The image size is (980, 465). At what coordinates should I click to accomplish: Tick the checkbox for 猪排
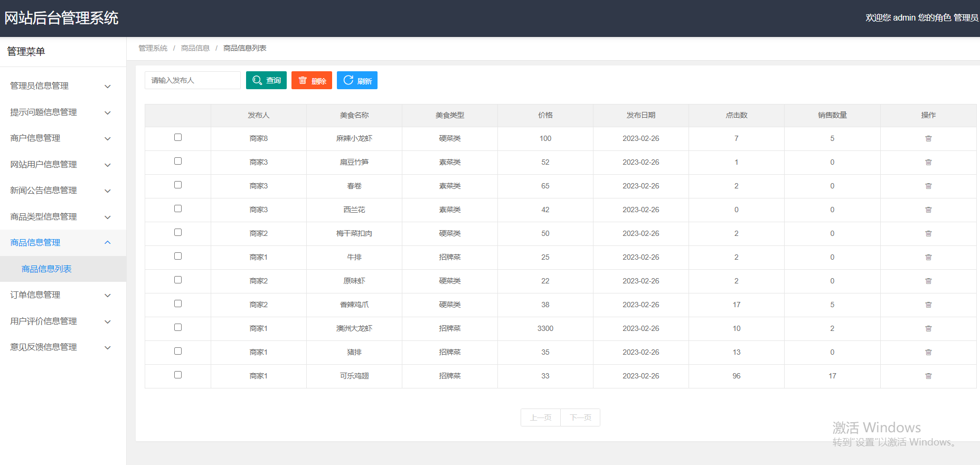click(x=178, y=351)
